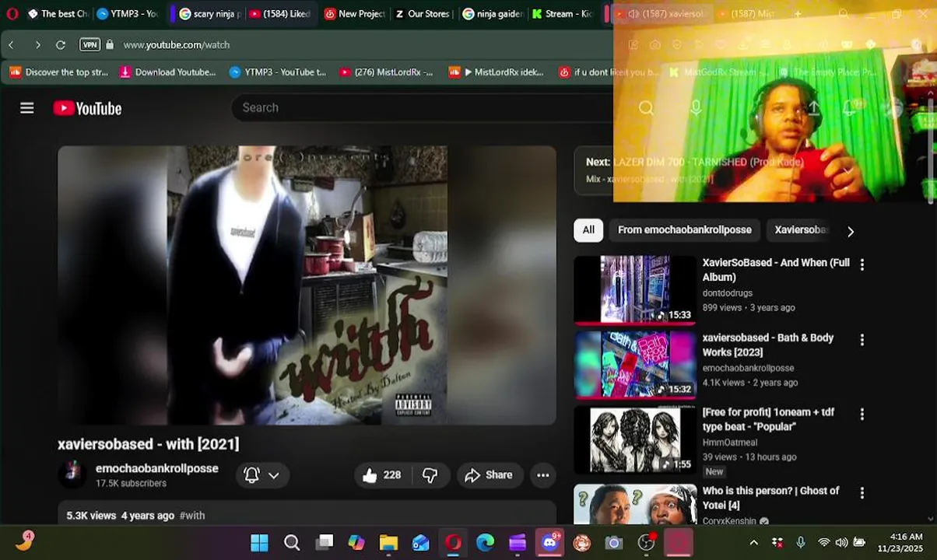937x560 pixels.
Task: Expand the subscription notification dropdown chevron
Action: point(273,475)
